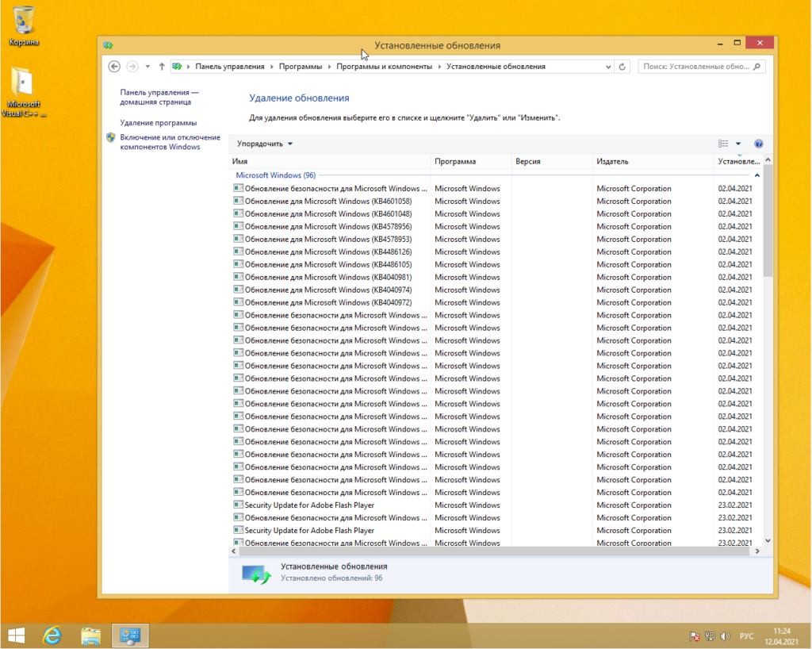
Task: Select update KB4040972 row
Action: click(x=495, y=302)
